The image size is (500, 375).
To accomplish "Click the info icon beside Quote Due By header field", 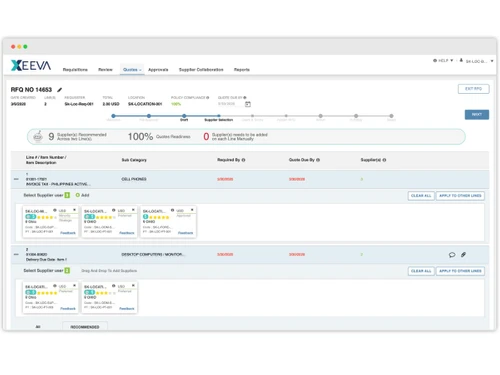I will (x=245, y=97).
